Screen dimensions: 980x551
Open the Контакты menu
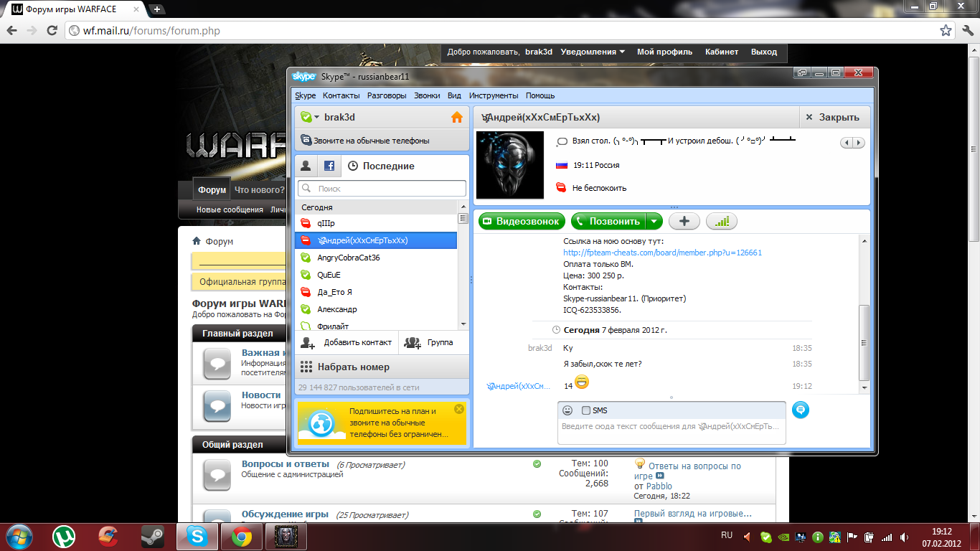pyautogui.click(x=341, y=95)
